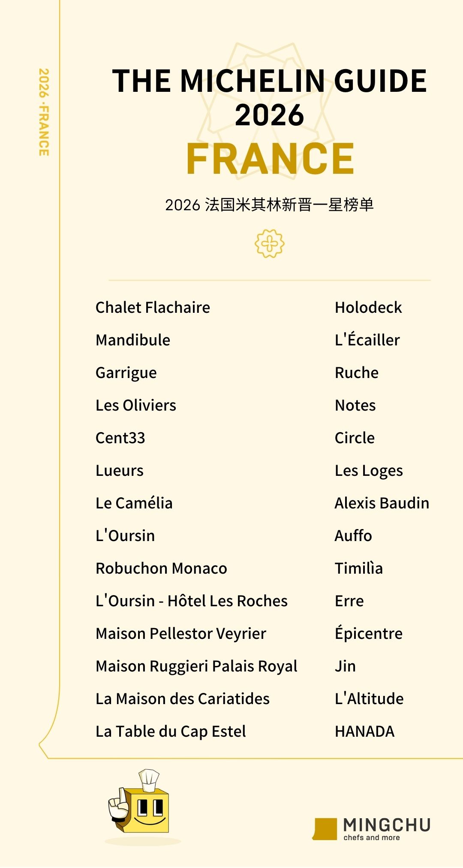Image resolution: width=463 pixels, height=868 pixels.
Task: Click on Maison Ruggieri Palais Royal
Action: [x=196, y=666]
